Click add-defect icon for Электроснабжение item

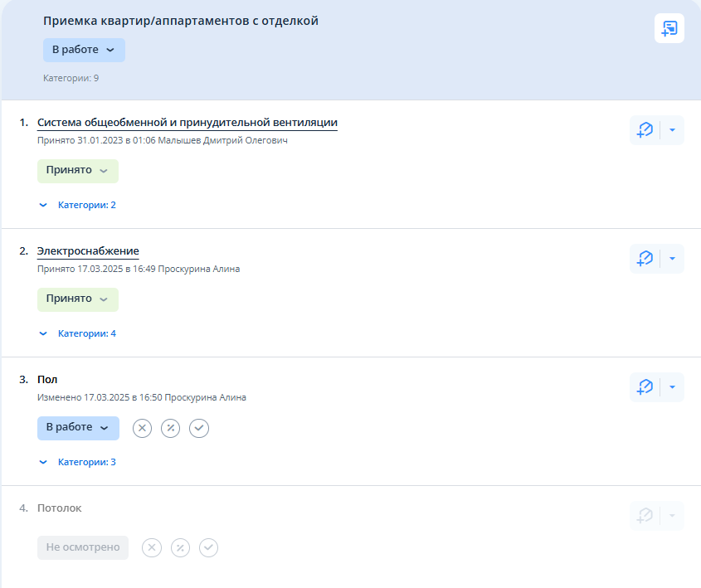coord(645,259)
